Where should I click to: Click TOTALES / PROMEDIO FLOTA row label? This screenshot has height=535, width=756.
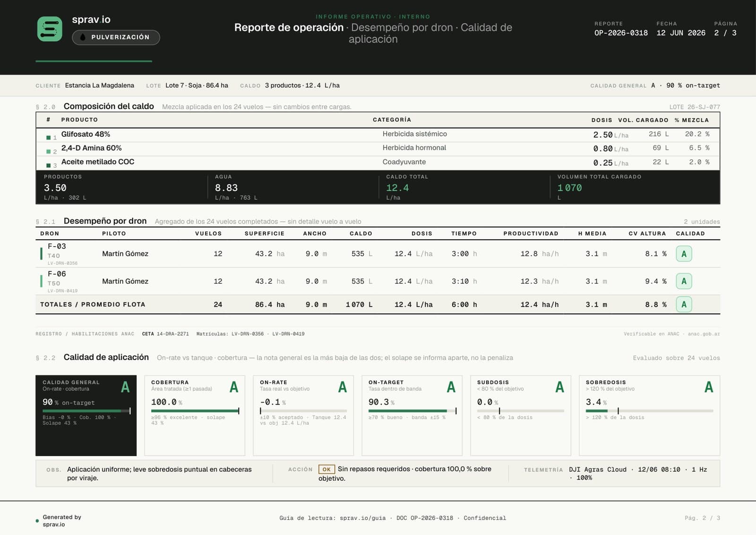[x=93, y=304]
